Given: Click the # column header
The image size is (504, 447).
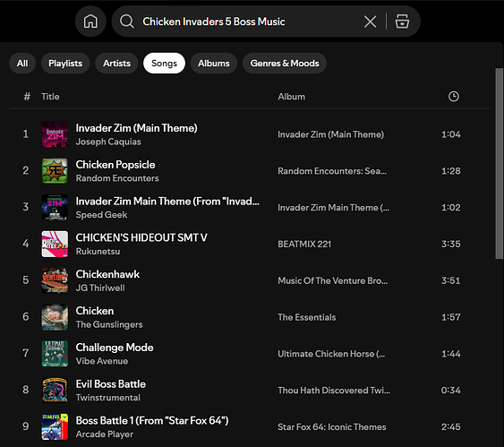Looking at the screenshot, I should [x=27, y=97].
